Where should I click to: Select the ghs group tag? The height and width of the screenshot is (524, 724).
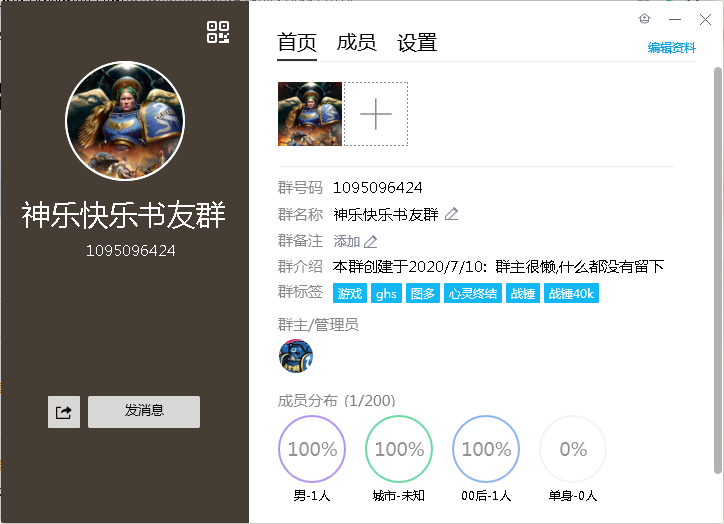click(x=386, y=294)
